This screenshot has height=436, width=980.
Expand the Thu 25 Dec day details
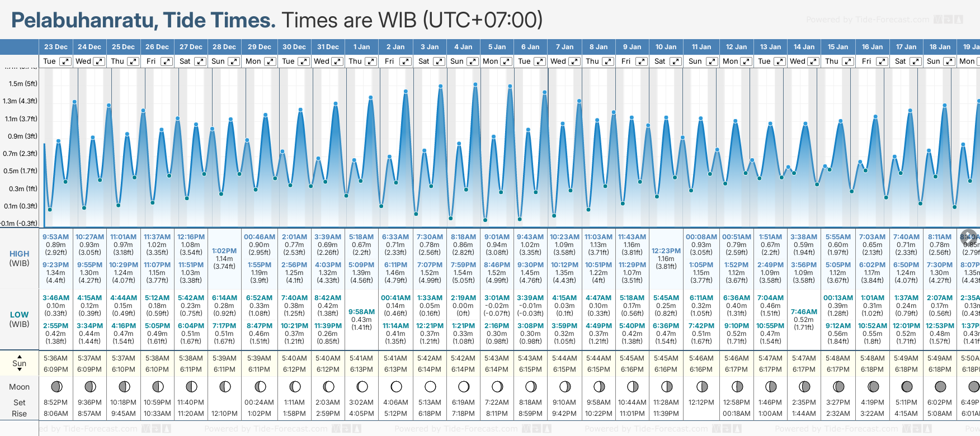point(133,61)
